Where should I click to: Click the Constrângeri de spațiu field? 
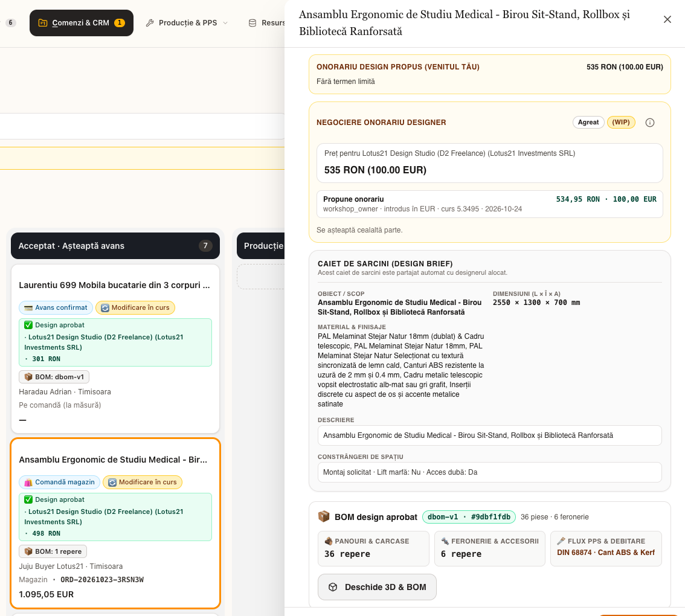pos(490,472)
